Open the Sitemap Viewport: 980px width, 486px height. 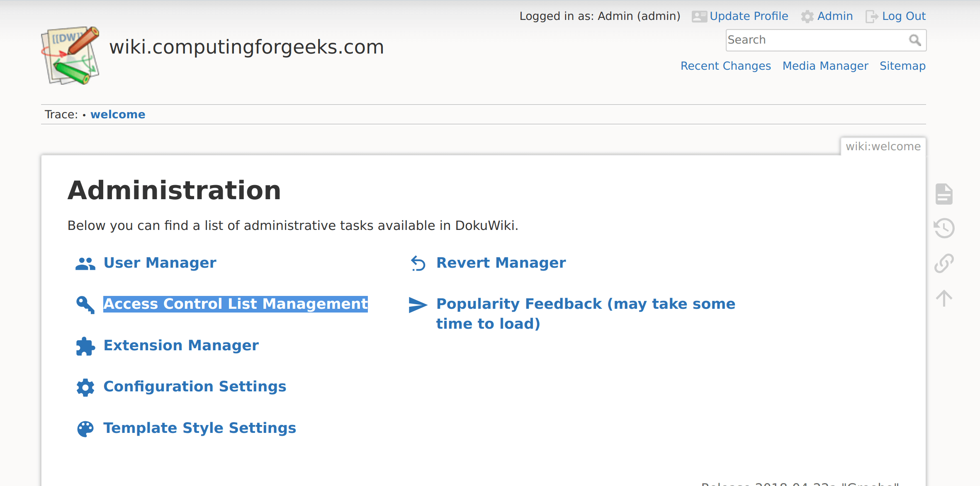[x=902, y=66]
